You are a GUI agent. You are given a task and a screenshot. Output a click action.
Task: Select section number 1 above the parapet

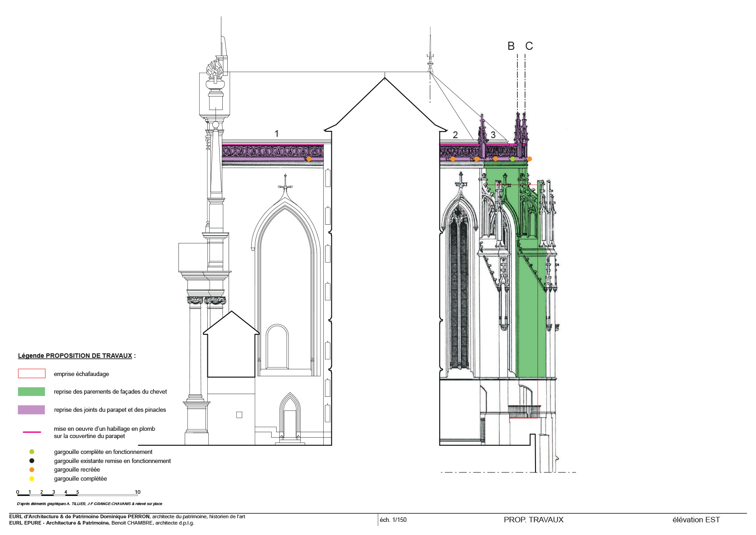tap(277, 134)
